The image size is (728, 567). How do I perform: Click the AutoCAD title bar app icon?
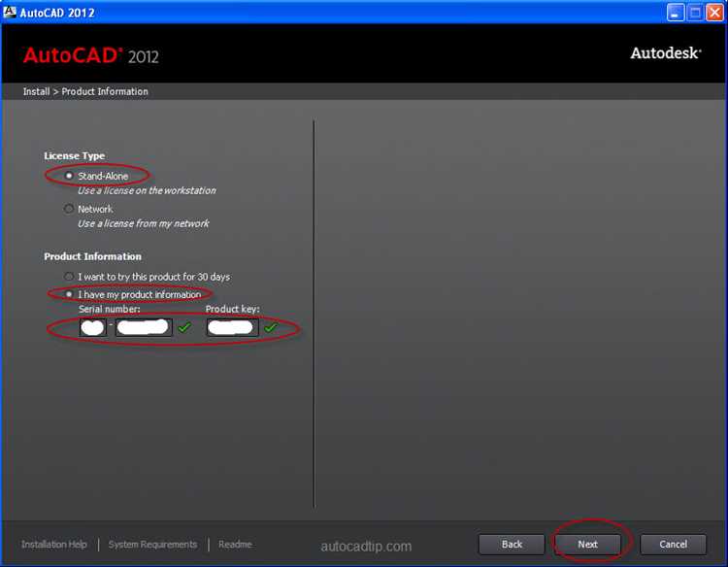click(x=10, y=12)
